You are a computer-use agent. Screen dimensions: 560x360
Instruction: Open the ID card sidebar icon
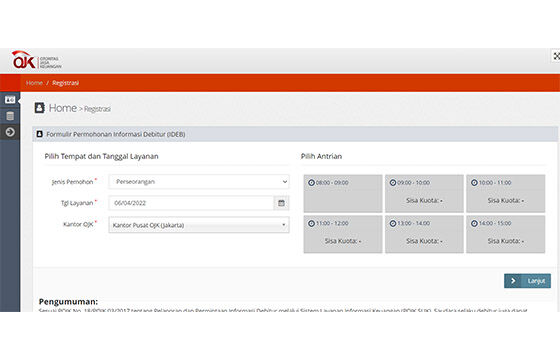tap(10, 100)
